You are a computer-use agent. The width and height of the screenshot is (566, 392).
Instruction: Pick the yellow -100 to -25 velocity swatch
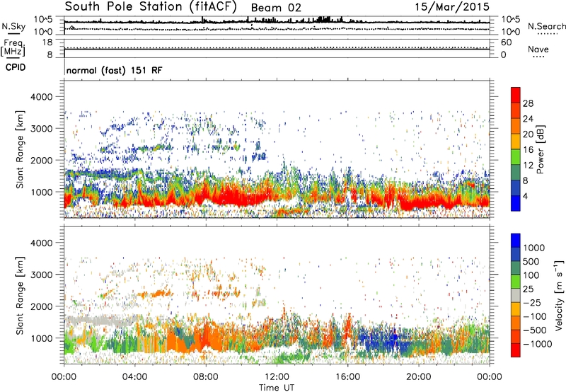click(x=516, y=309)
